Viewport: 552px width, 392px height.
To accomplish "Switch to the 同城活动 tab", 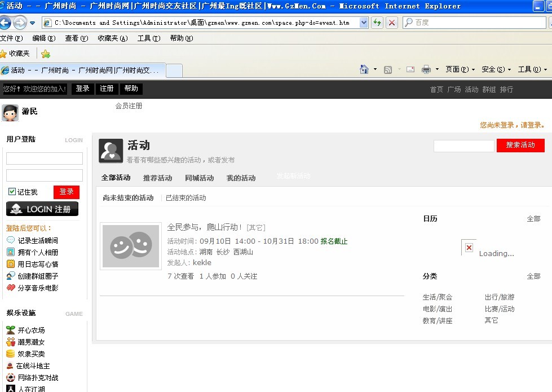I will (x=199, y=178).
